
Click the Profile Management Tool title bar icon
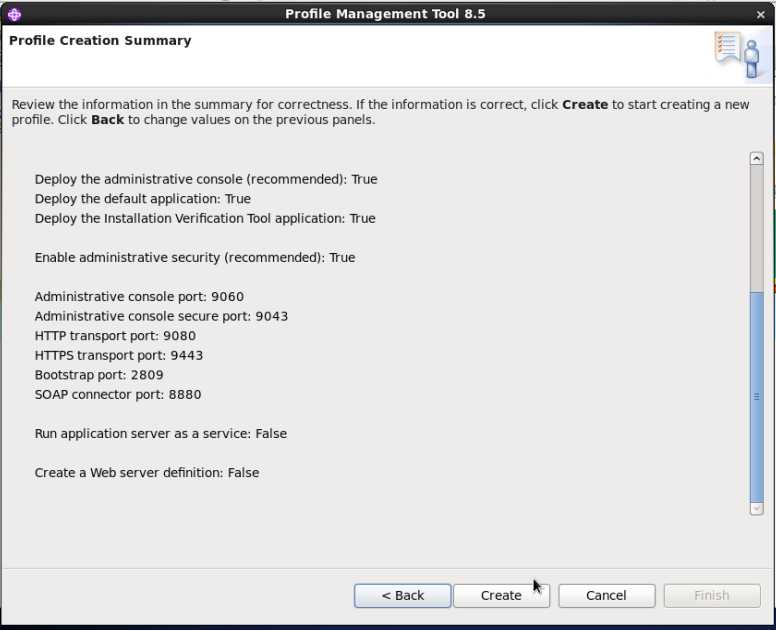pos(13,13)
